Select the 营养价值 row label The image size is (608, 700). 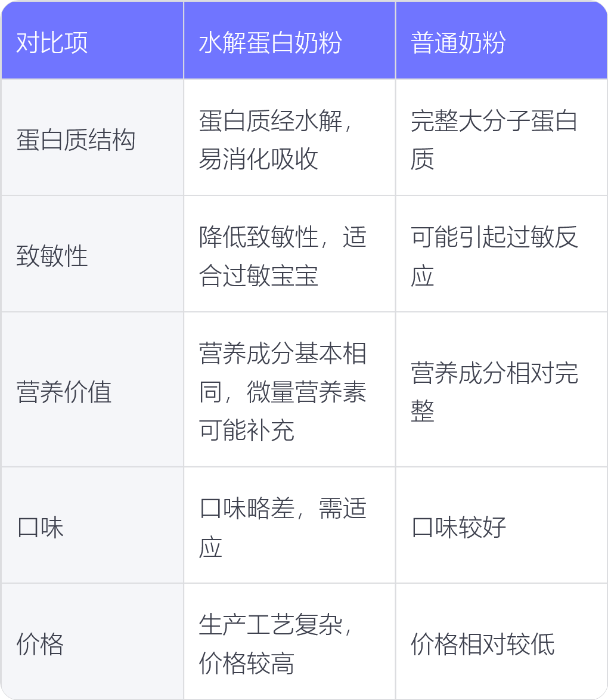click(x=64, y=392)
